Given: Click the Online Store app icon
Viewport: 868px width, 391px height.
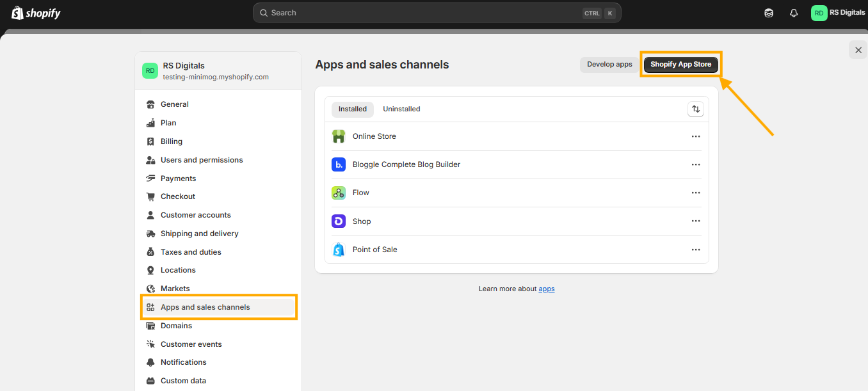Looking at the screenshot, I should click(x=339, y=136).
